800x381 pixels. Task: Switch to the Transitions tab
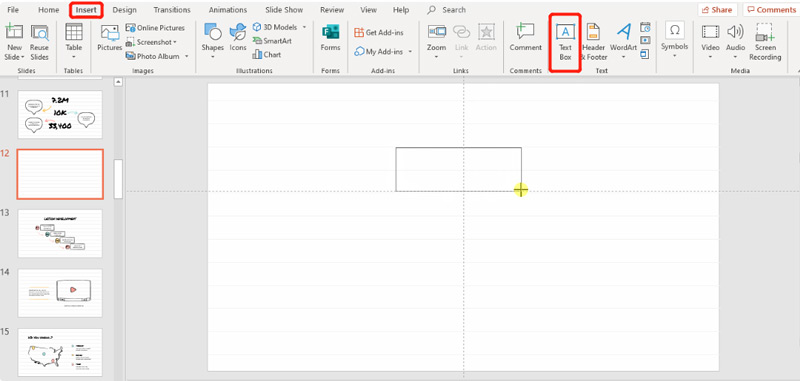(172, 10)
